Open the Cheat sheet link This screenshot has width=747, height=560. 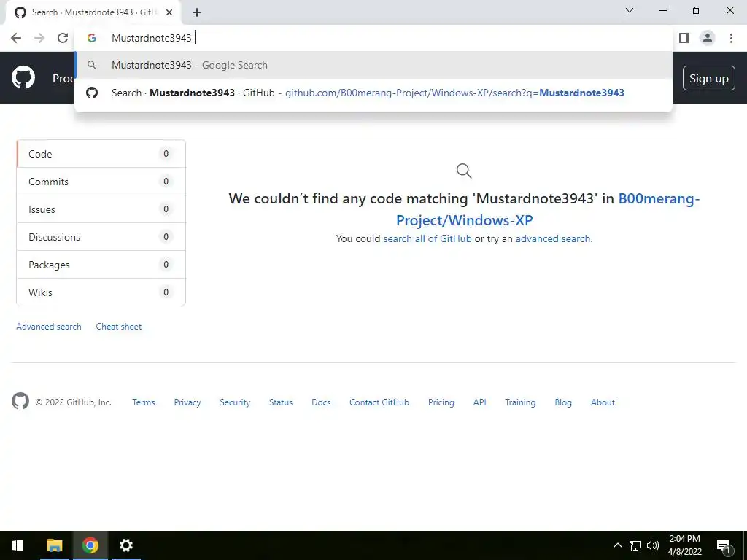(119, 327)
